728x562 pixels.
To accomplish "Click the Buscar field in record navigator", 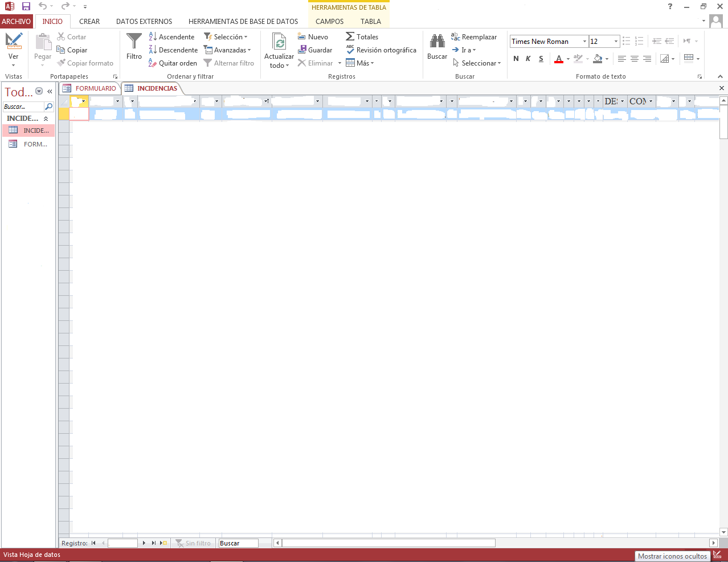I will coord(238,543).
